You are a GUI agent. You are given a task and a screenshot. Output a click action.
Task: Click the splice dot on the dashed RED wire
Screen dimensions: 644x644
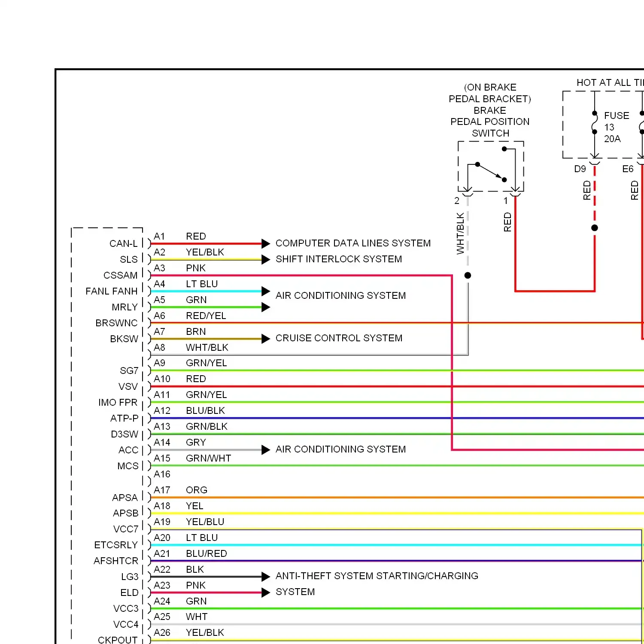(595, 228)
